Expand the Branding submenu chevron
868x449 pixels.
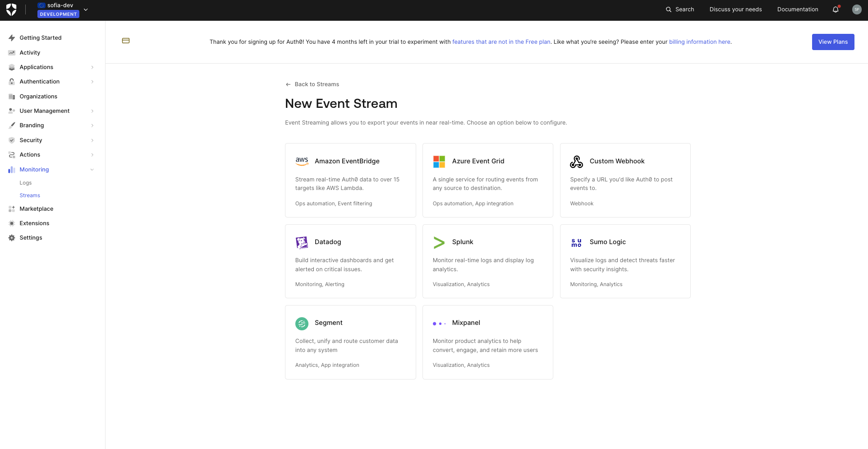coord(92,125)
